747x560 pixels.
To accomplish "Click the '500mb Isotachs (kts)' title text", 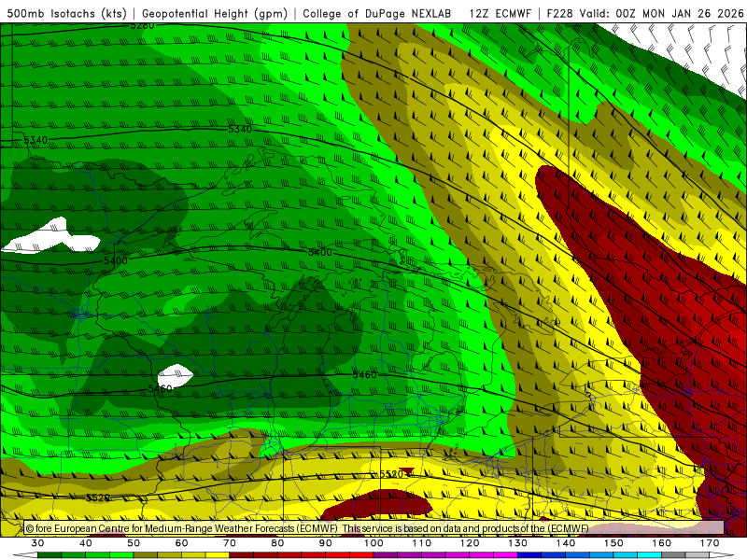I will [x=66, y=13].
